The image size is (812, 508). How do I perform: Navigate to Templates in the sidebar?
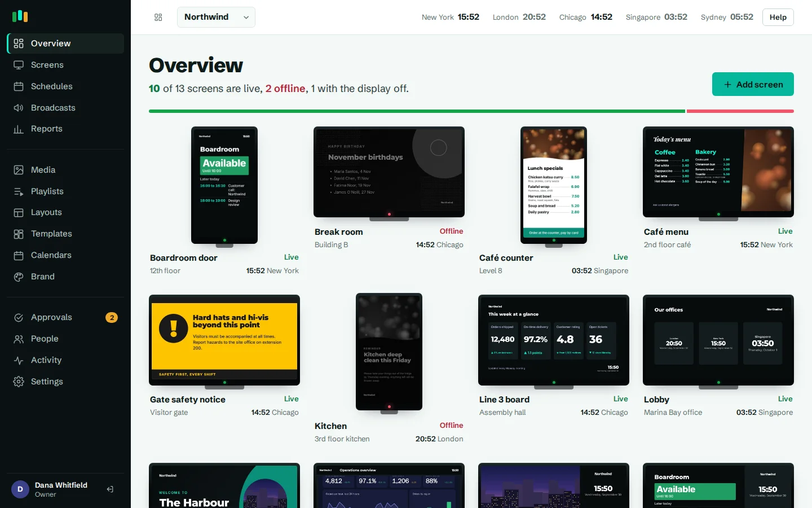pos(65,234)
